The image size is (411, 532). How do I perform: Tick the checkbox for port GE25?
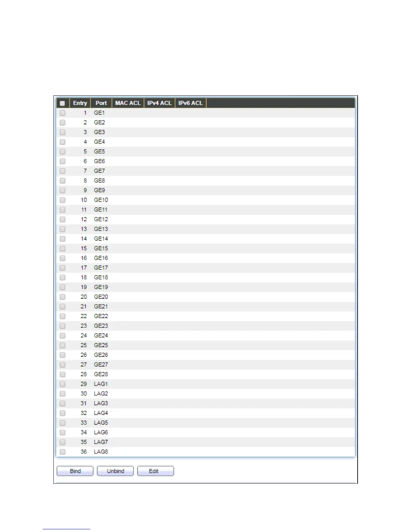(62, 345)
